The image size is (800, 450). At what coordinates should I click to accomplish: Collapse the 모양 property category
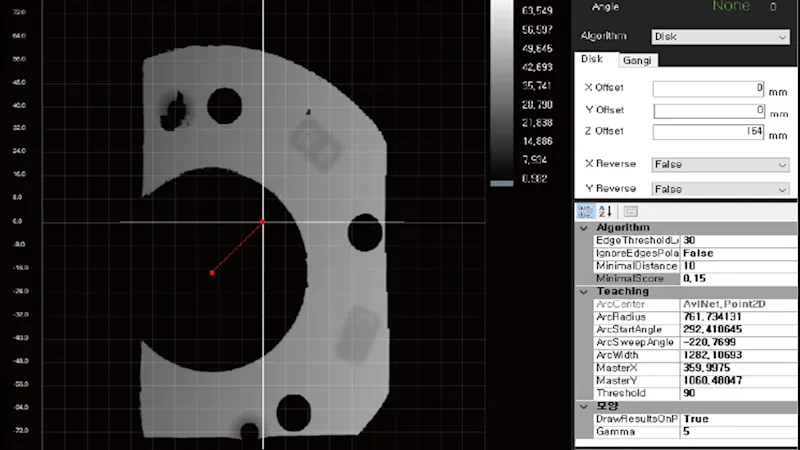pyautogui.click(x=585, y=406)
